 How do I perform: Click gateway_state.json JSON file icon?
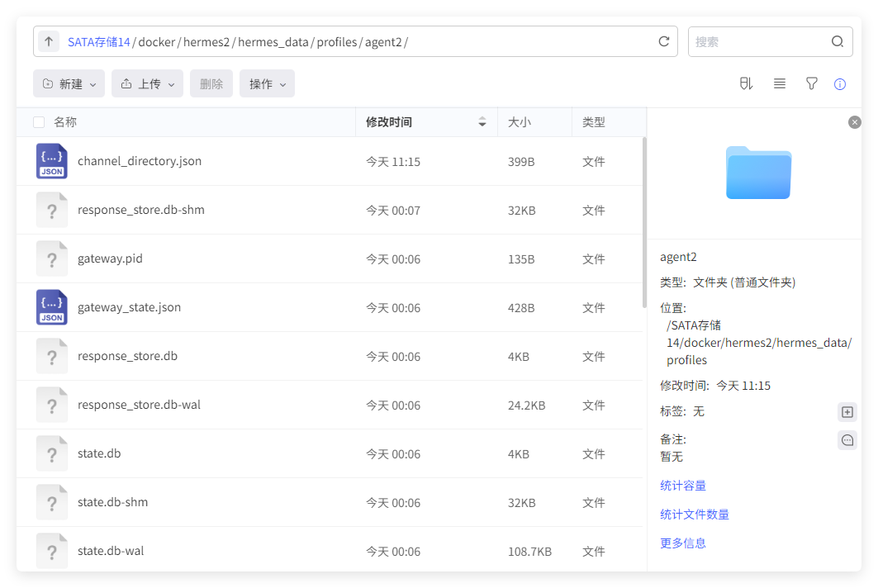pos(51,307)
